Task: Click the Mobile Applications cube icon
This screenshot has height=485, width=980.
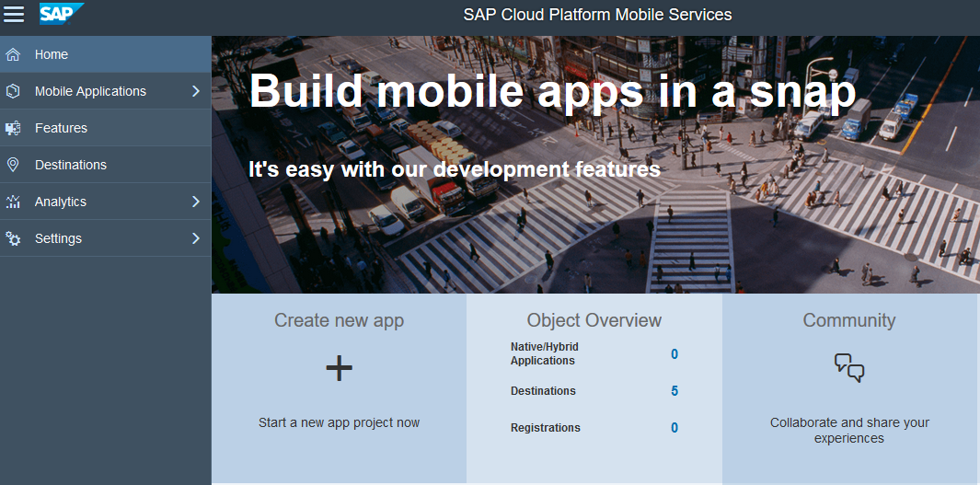Action: click(13, 91)
